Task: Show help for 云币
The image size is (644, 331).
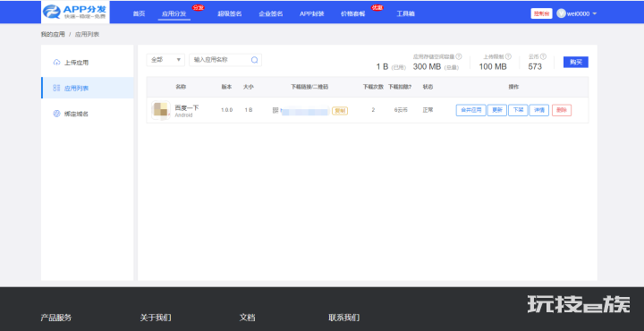Action: [x=544, y=56]
